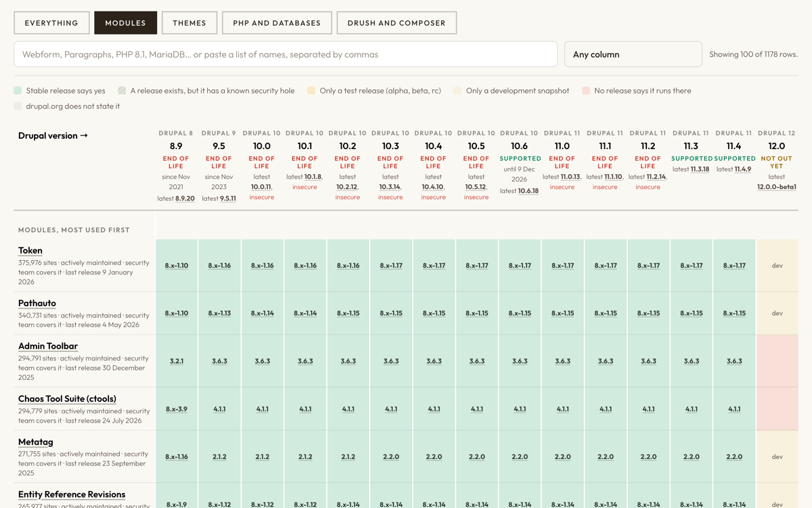Open the 11.4.9 release link
812x508 pixels.
tap(743, 169)
